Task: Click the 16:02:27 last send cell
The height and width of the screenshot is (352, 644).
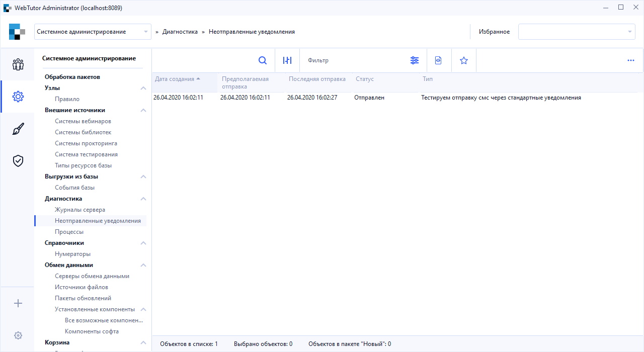Action: click(x=312, y=98)
